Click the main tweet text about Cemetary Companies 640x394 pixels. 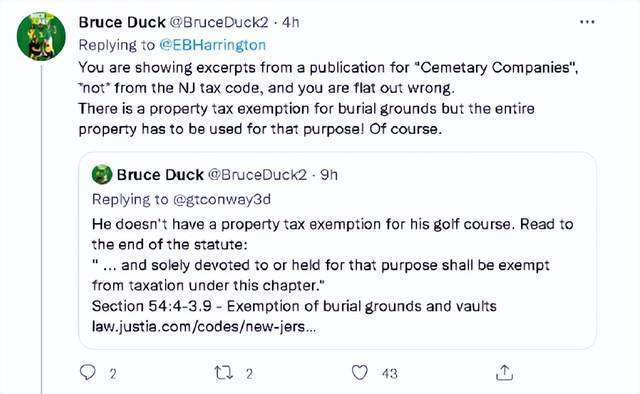point(328,98)
